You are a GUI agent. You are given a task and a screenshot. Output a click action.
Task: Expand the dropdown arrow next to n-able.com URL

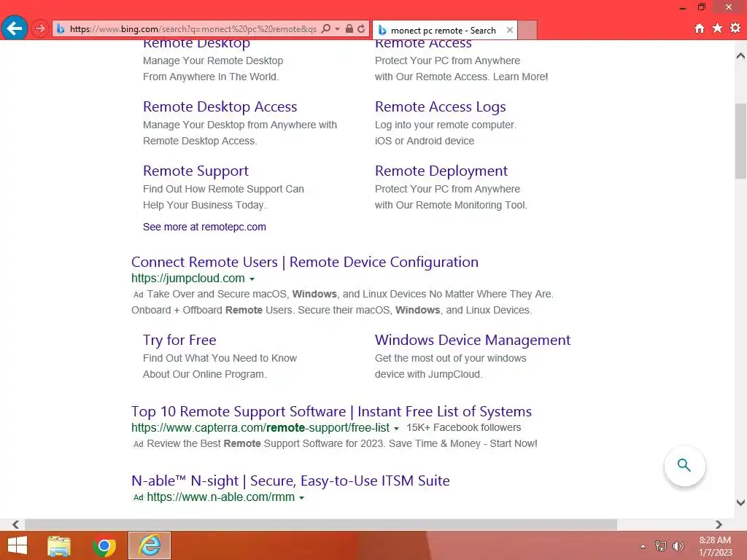301,498
